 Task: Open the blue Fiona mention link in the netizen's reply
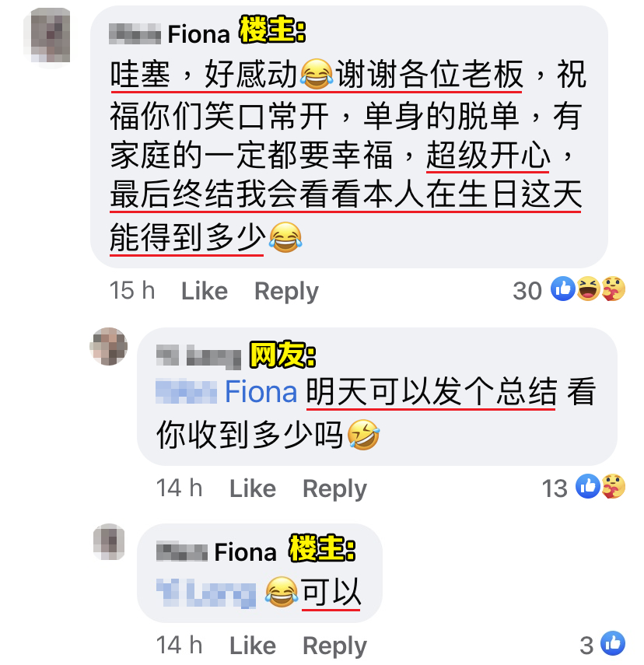226,391
